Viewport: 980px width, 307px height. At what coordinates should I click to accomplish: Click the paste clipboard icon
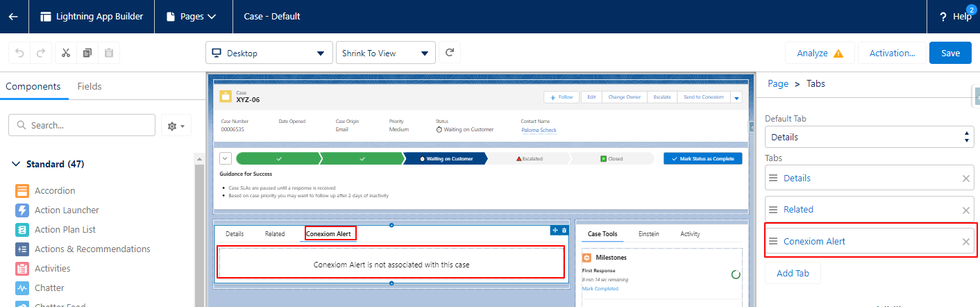109,53
